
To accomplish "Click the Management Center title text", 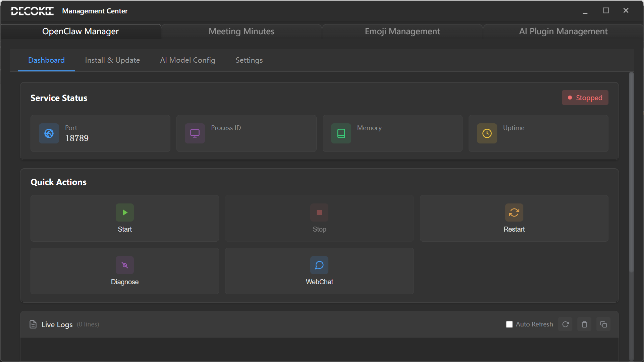I will pos(95,11).
